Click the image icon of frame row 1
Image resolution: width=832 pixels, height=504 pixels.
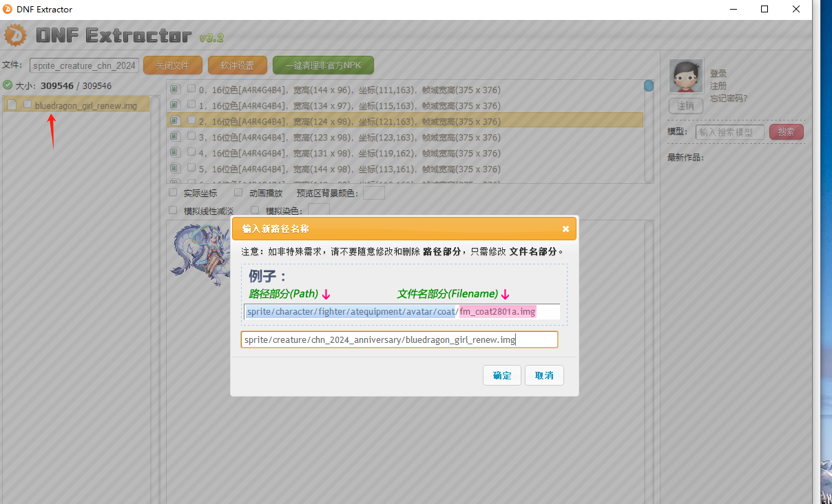[175, 105]
